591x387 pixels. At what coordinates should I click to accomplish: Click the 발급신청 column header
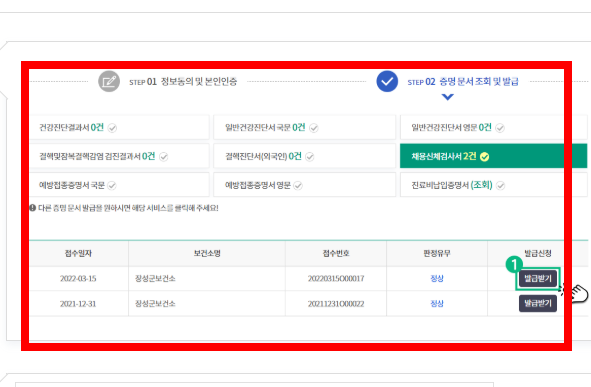point(538,253)
